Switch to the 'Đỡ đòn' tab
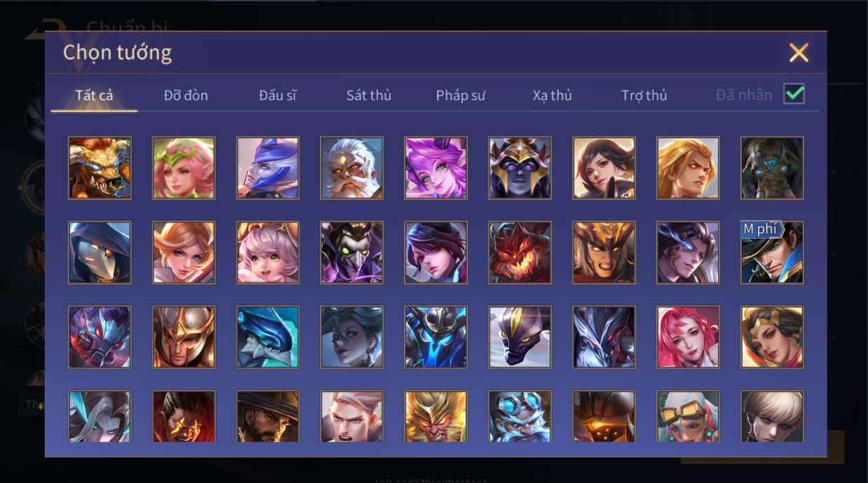 (186, 95)
